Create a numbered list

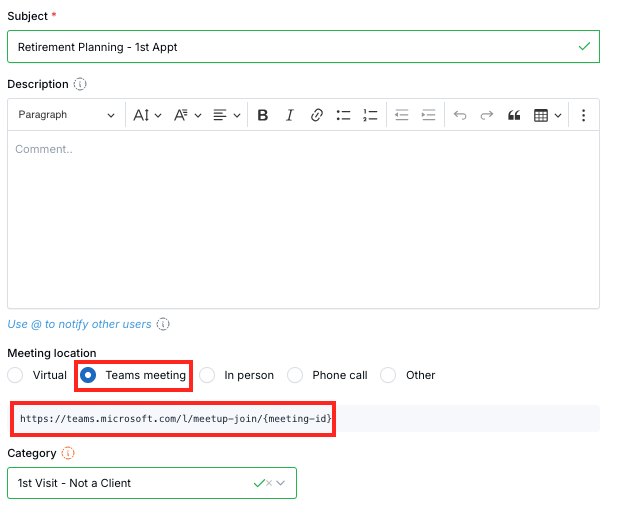[370, 115]
